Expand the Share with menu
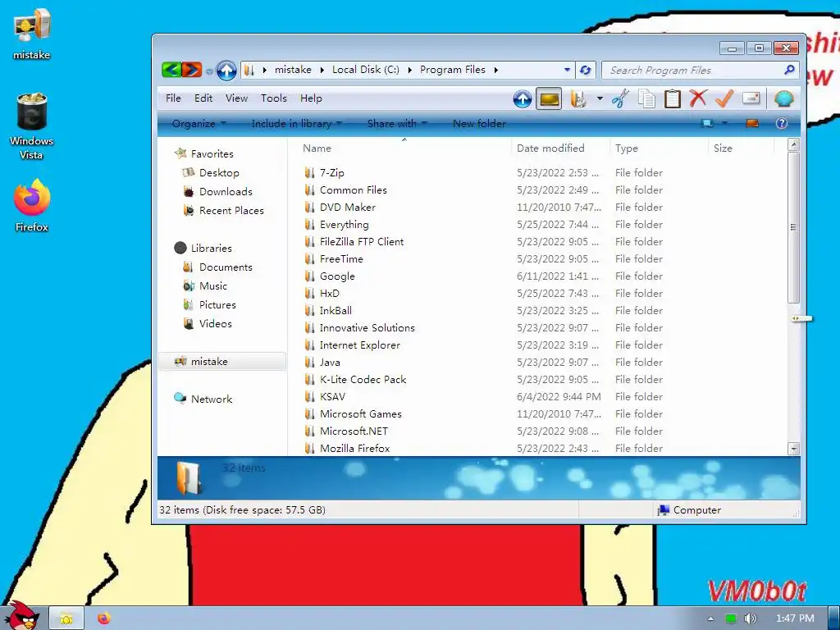 [397, 124]
